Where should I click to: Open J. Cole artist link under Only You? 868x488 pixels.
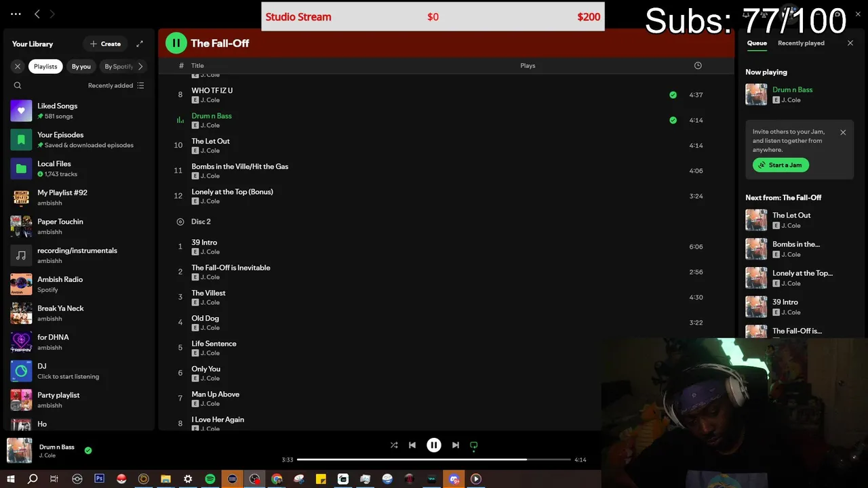coord(210,378)
